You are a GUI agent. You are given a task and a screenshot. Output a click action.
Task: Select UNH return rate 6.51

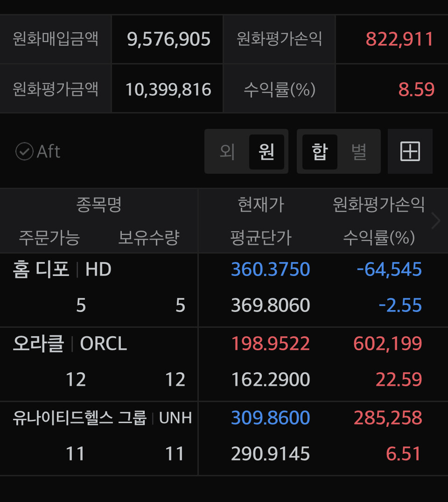coord(403,453)
